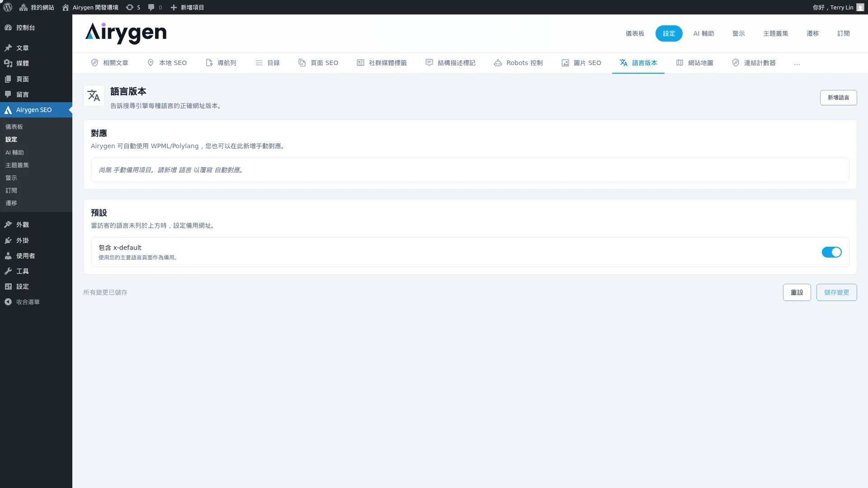This screenshot has height=488, width=868.
Task: Open 我的網站 in the admin bar
Action: 37,7
